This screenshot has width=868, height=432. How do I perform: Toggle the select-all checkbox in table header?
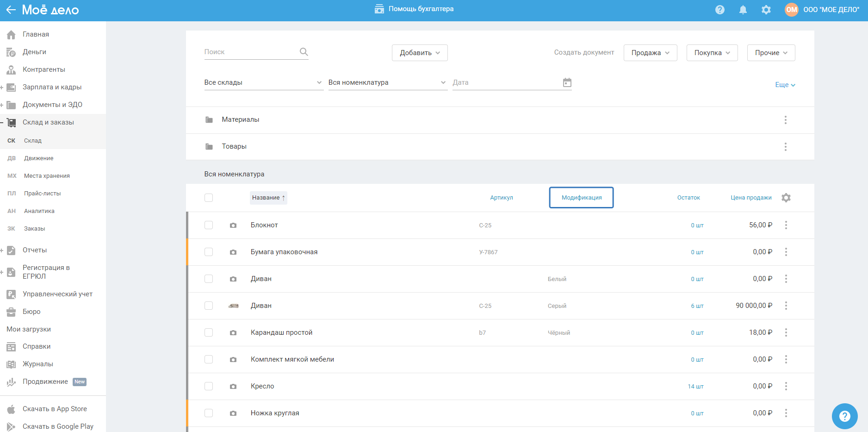coord(209,198)
